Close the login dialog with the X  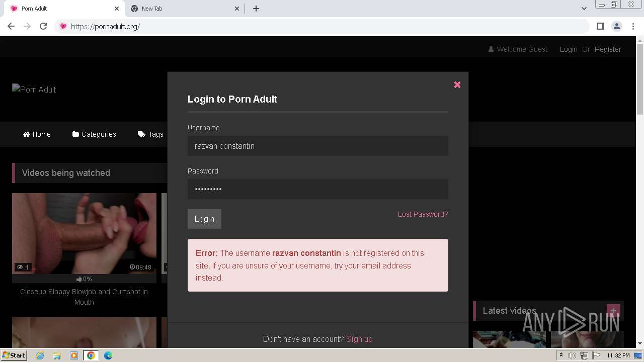pos(457,84)
